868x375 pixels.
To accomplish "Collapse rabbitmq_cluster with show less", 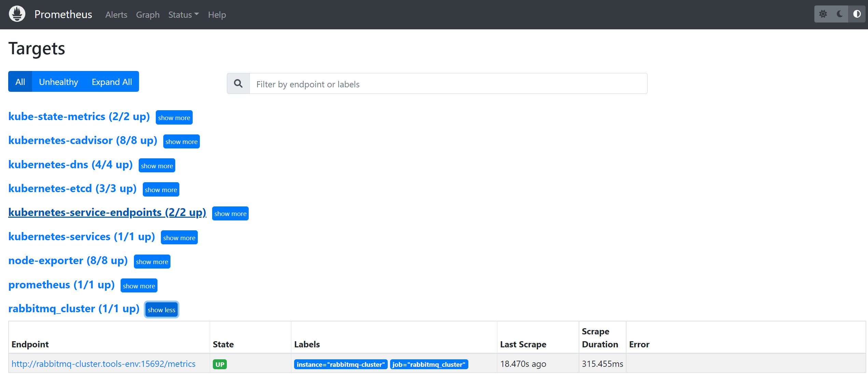I will [162, 310].
